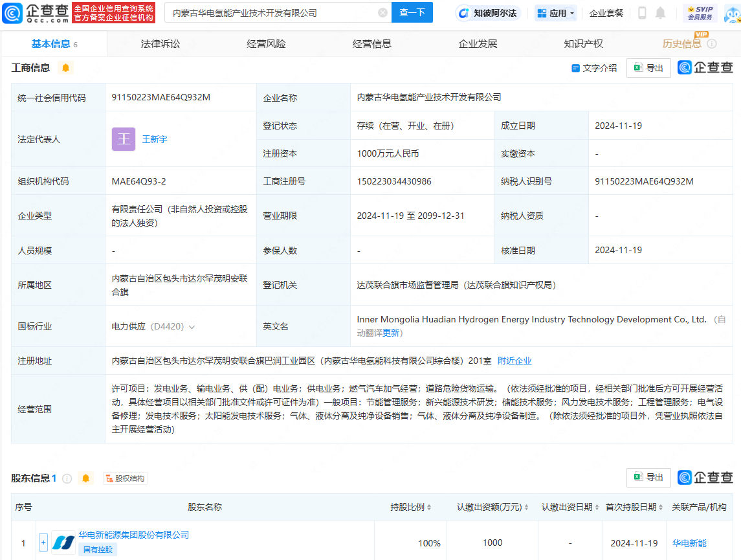Open 企业套餐 in top bar
Screen dimensions: 741x560
click(x=606, y=13)
